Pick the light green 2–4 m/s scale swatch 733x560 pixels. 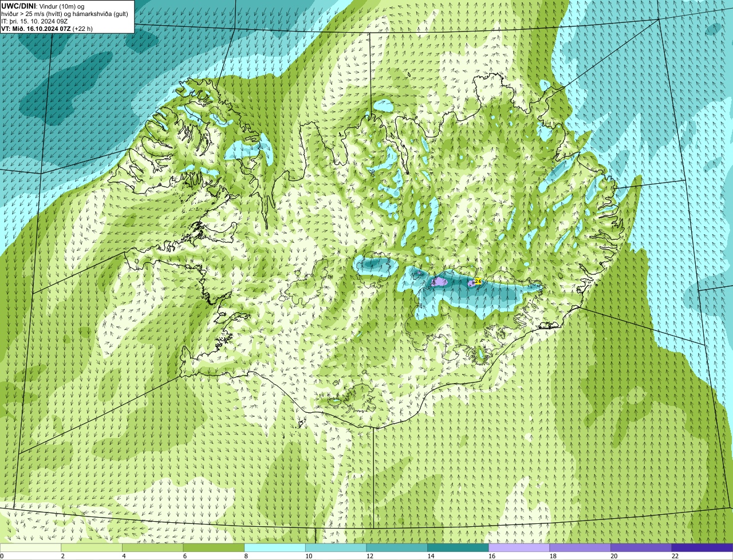click(x=92, y=547)
